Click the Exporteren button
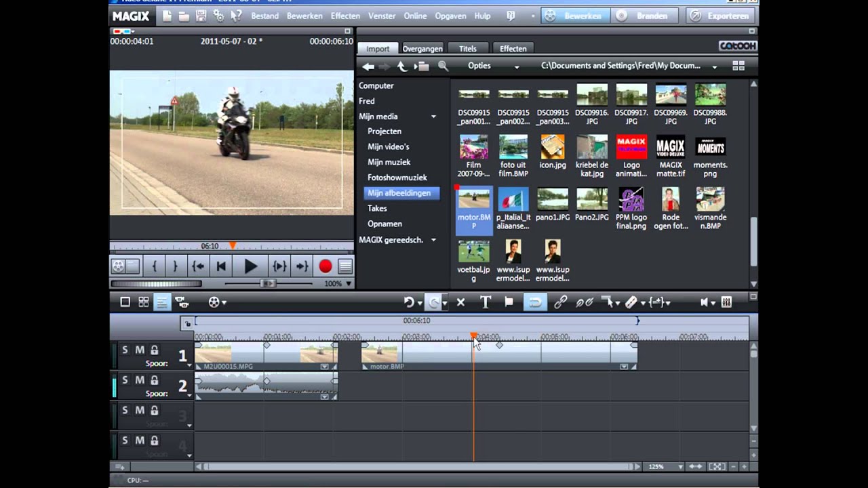Viewport: 868px width, 488px height. (x=722, y=16)
